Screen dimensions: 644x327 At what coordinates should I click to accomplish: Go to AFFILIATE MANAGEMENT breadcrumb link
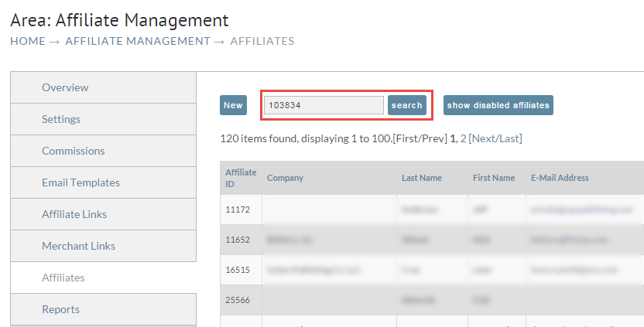pos(138,41)
